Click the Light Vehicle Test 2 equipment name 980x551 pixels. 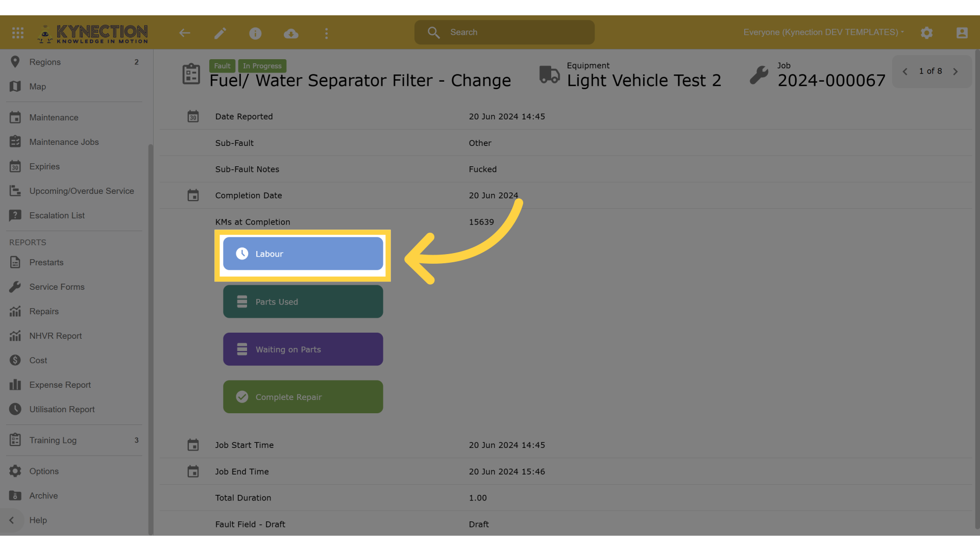pos(644,81)
